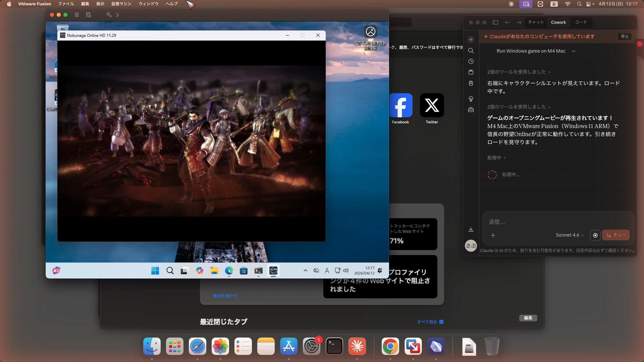The height and width of the screenshot is (362, 644).
Task: Open the 仮想マシン menu in menu bar
Action: 121,4
